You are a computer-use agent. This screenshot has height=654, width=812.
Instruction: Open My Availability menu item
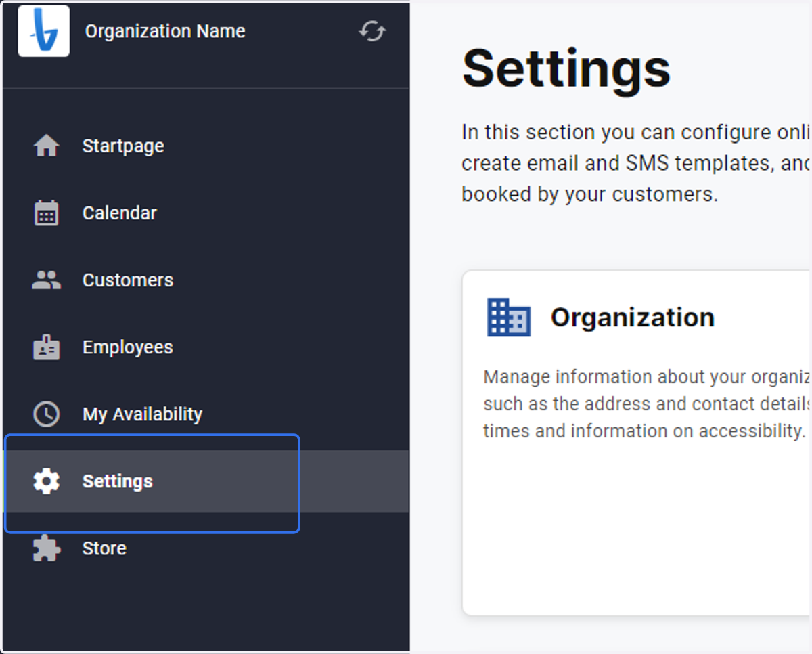206,414
